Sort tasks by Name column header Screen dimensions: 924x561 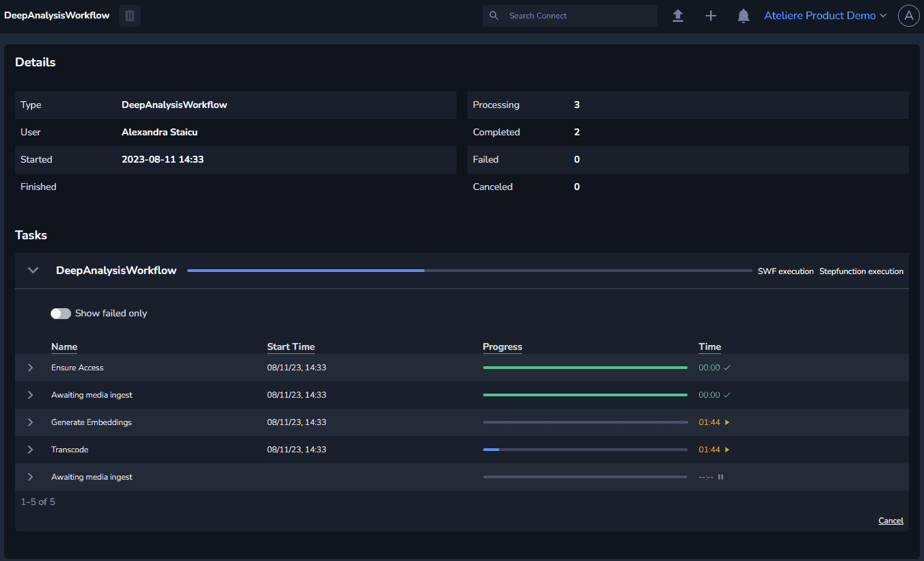click(64, 347)
